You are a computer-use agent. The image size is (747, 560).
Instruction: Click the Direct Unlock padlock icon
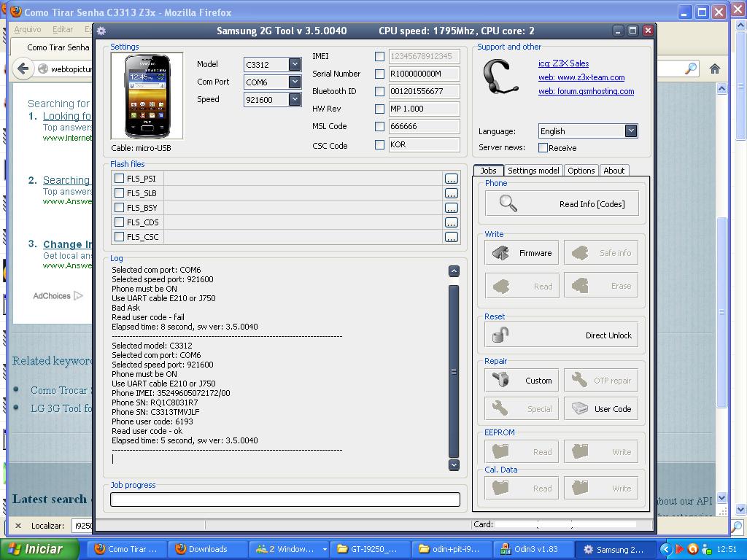click(500, 335)
